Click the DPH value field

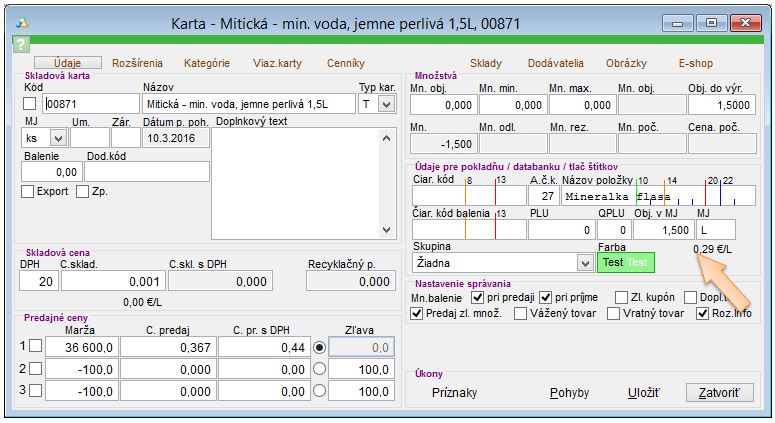pyautogui.click(x=39, y=281)
